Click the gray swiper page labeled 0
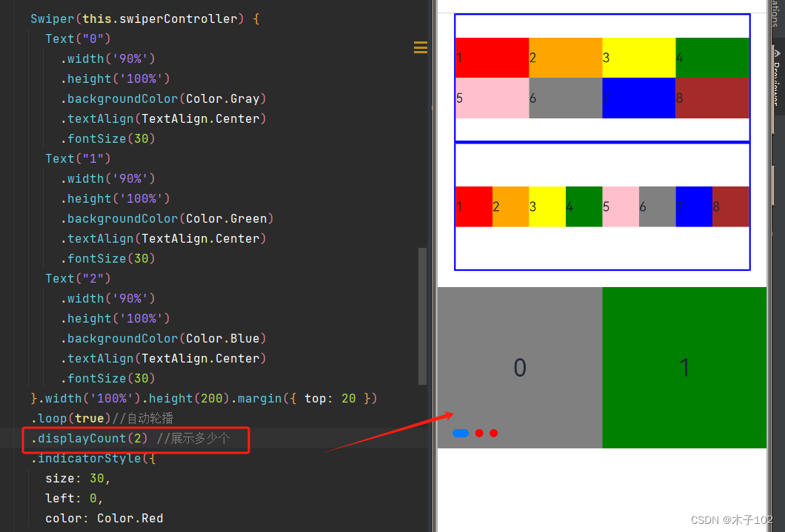785x532 pixels. coord(520,368)
